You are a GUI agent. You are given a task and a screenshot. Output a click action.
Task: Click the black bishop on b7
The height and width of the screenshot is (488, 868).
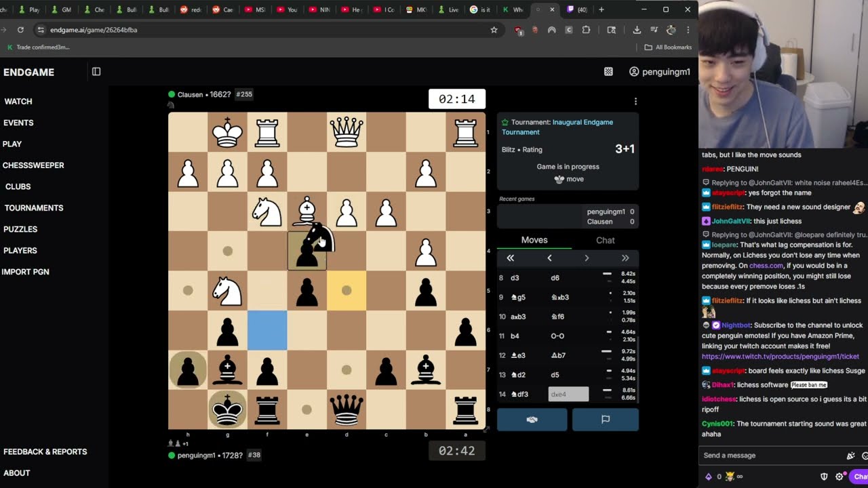coord(426,370)
